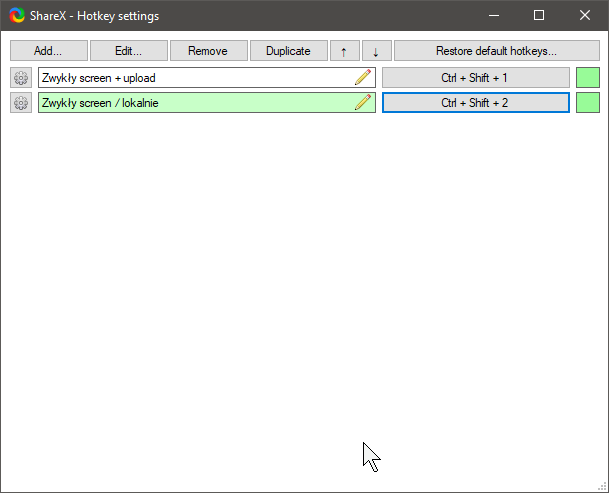Toggle green status box for Ctrl + Shift + 1
609x493 pixels.
[x=588, y=78]
